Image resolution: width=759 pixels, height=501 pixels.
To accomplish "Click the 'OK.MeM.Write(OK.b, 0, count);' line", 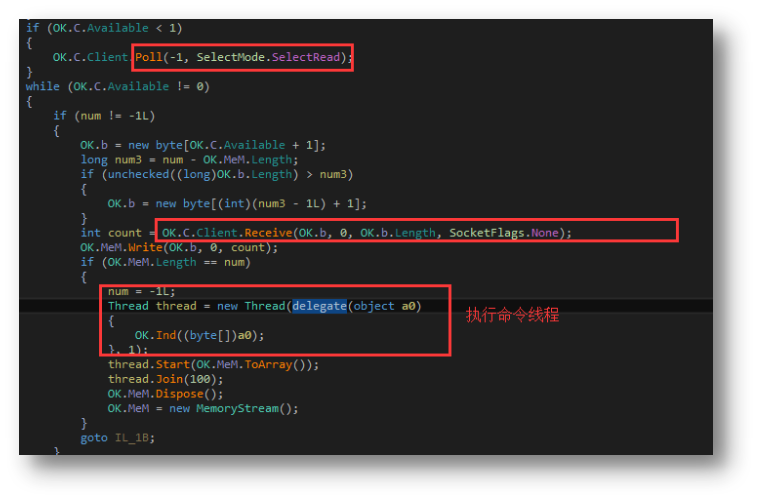I will point(179,248).
